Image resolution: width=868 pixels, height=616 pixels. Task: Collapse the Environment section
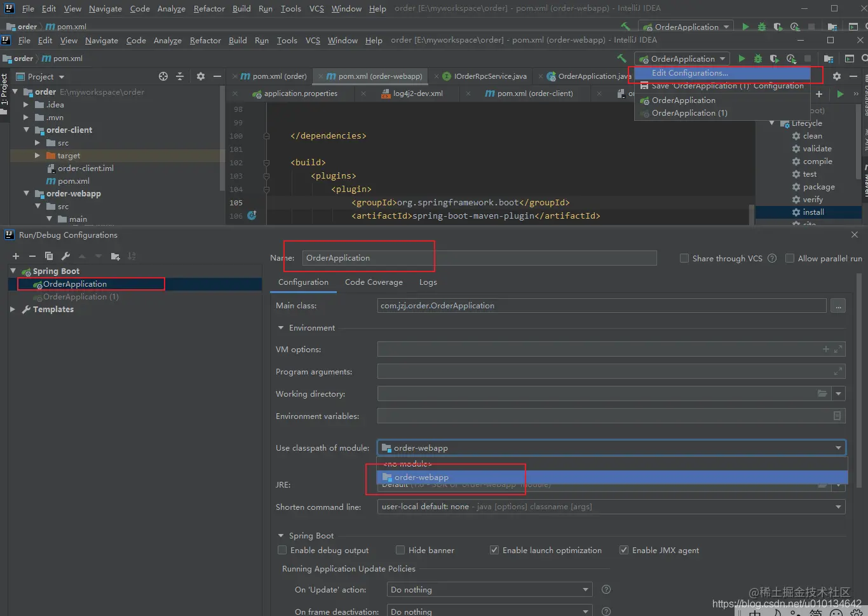281,328
